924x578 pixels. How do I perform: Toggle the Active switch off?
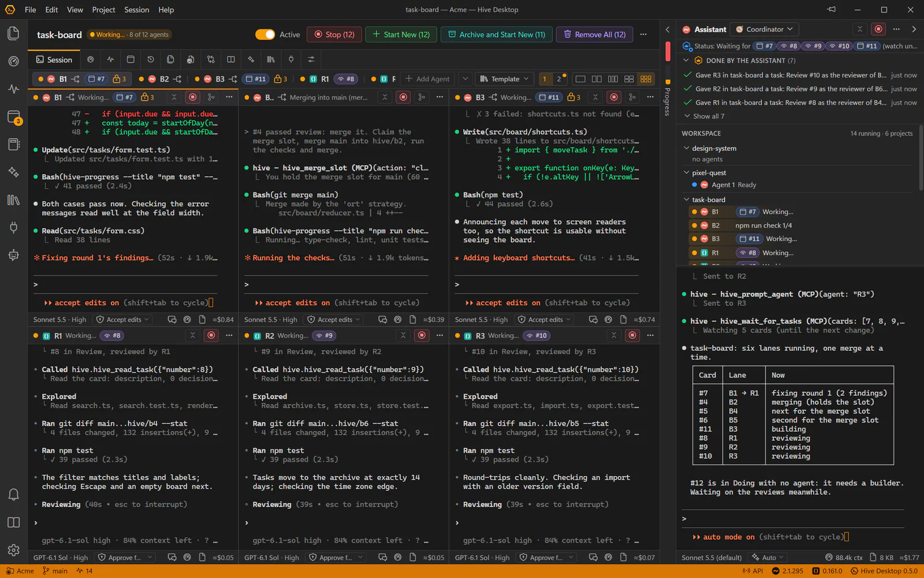(x=265, y=35)
